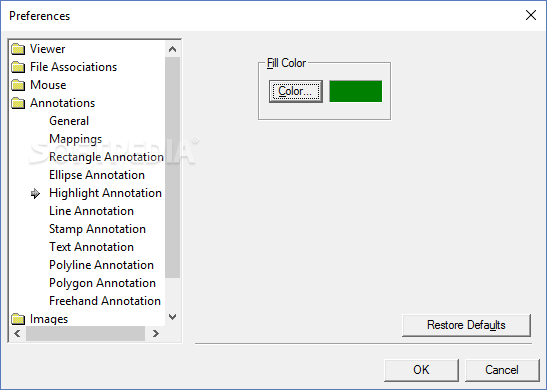The height and width of the screenshot is (390, 547).
Task: Select the Mouse category
Action: pyautogui.click(x=48, y=85)
